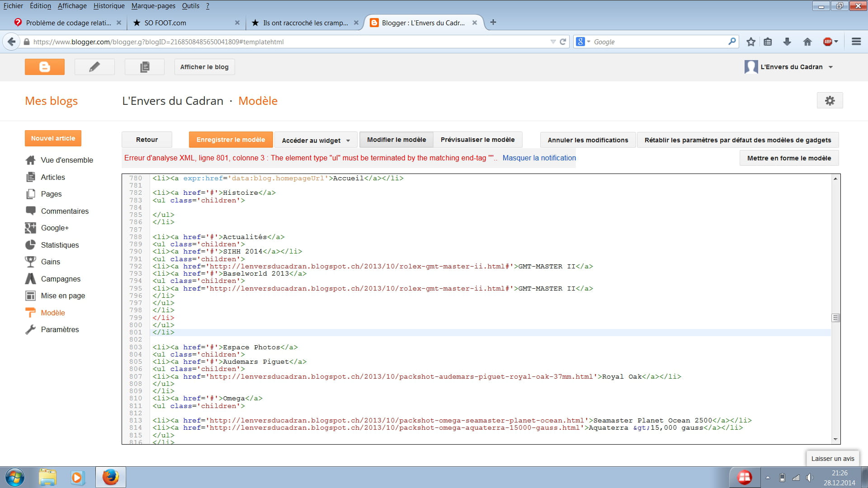
Task: Click Rétablir les paramètres par défaut button
Action: click(737, 140)
